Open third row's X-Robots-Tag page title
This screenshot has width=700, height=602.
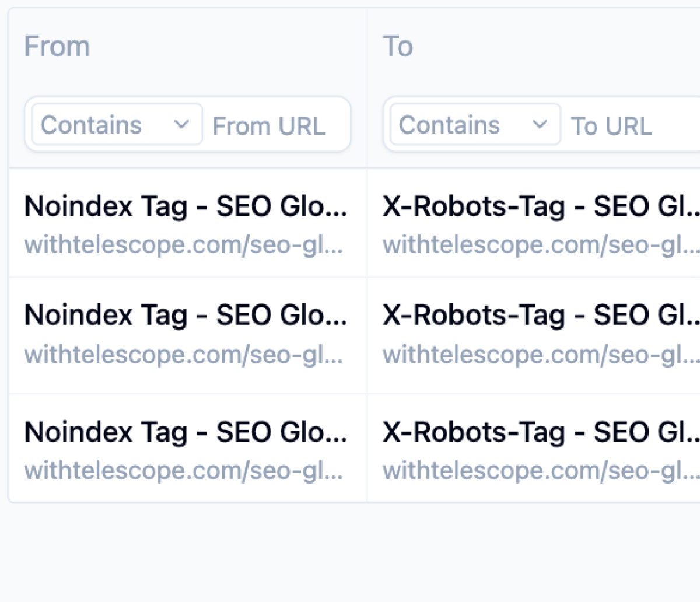point(540,432)
